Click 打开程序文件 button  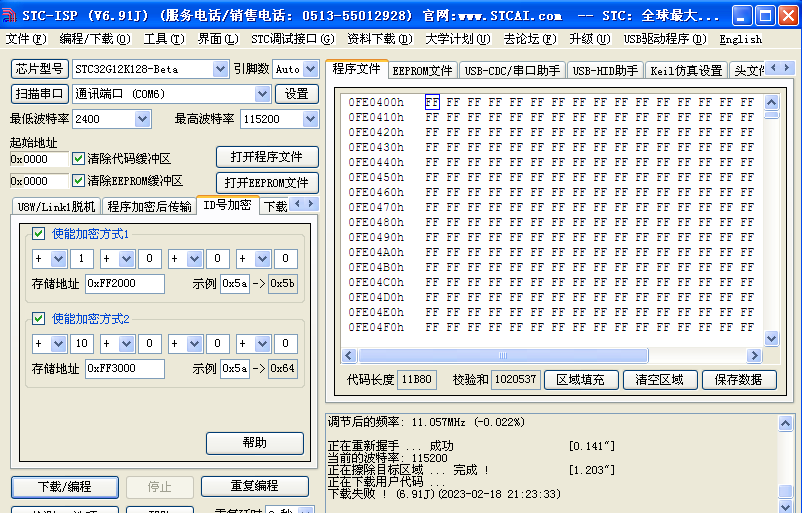267,157
